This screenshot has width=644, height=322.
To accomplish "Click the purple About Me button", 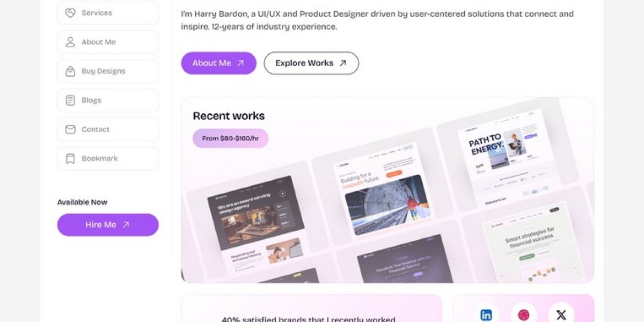I will click(218, 63).
